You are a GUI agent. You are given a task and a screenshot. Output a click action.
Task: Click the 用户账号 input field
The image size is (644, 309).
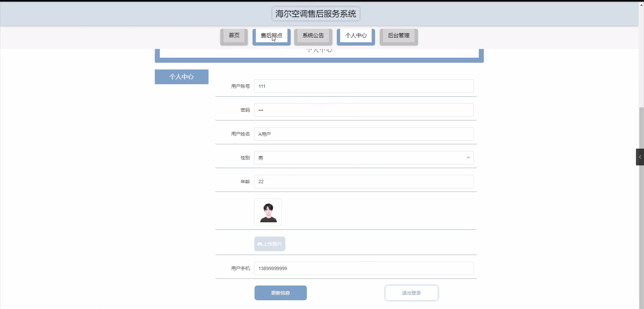[x=364, y=86]
